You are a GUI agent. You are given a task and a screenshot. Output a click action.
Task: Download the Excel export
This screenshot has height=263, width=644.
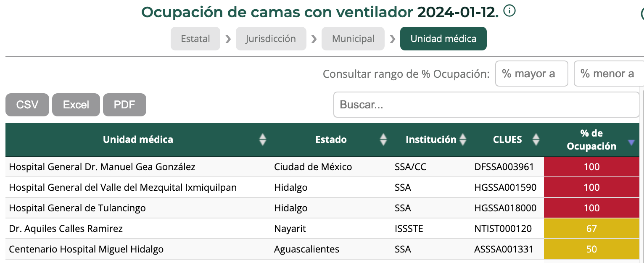click(76, 105)
